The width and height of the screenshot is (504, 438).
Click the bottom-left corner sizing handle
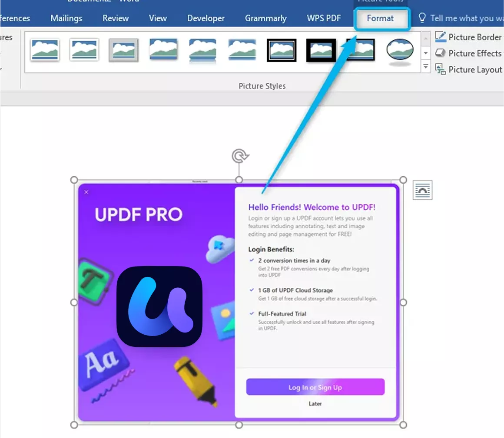pos(74,425)
